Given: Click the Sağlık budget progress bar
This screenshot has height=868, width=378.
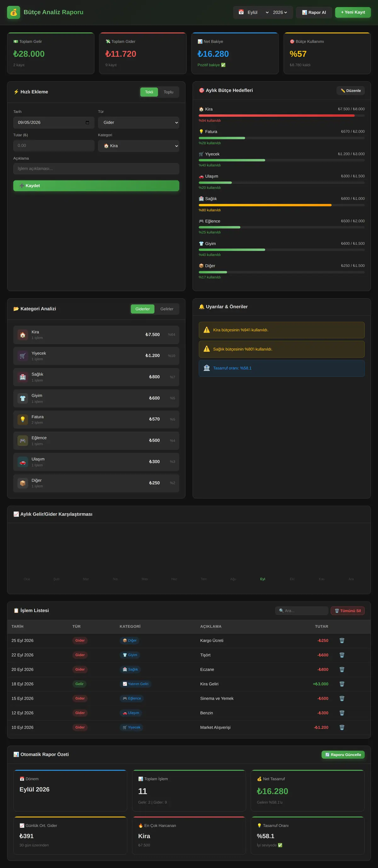Looking at the screenshot, I should tap(281, 205).
